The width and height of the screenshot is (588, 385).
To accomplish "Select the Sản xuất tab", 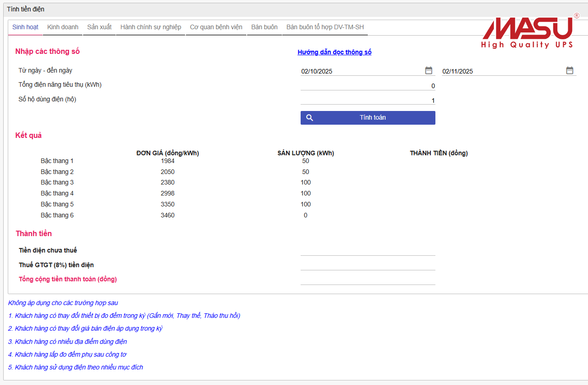I will coord(99,27).
